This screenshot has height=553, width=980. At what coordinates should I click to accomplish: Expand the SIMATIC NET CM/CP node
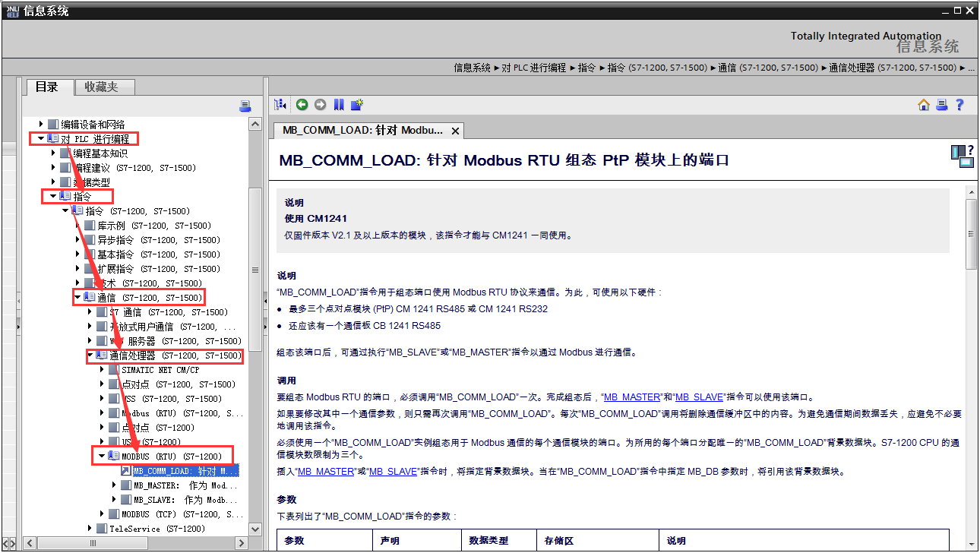102,369
